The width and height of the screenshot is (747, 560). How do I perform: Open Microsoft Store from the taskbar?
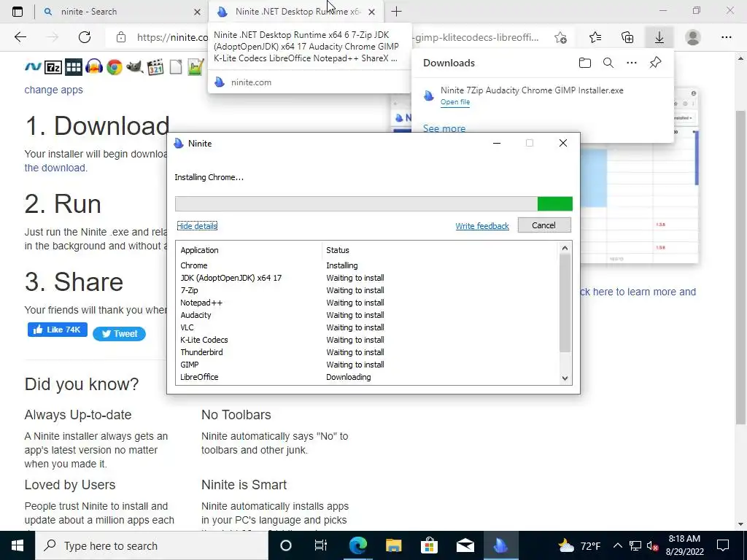(x=429, y=545)
